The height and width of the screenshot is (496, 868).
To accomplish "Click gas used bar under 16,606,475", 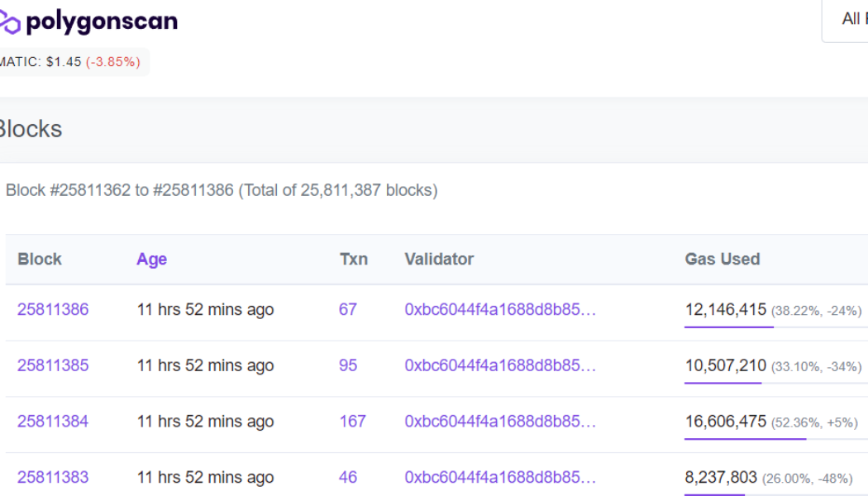I will click(x=745, y=439).
